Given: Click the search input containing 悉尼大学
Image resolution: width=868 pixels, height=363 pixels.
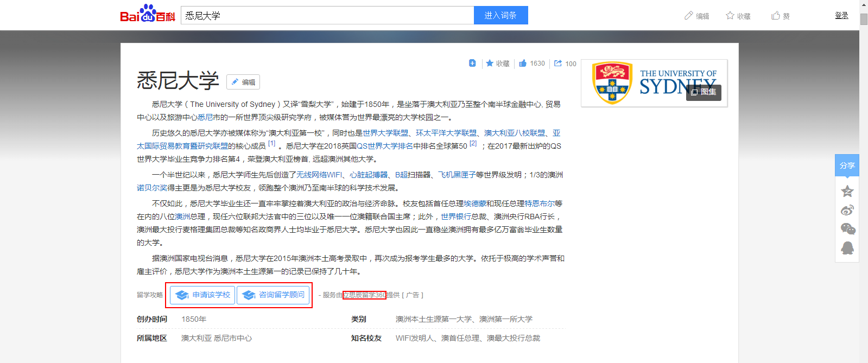Looking at the screenshot, I should 327,15.
